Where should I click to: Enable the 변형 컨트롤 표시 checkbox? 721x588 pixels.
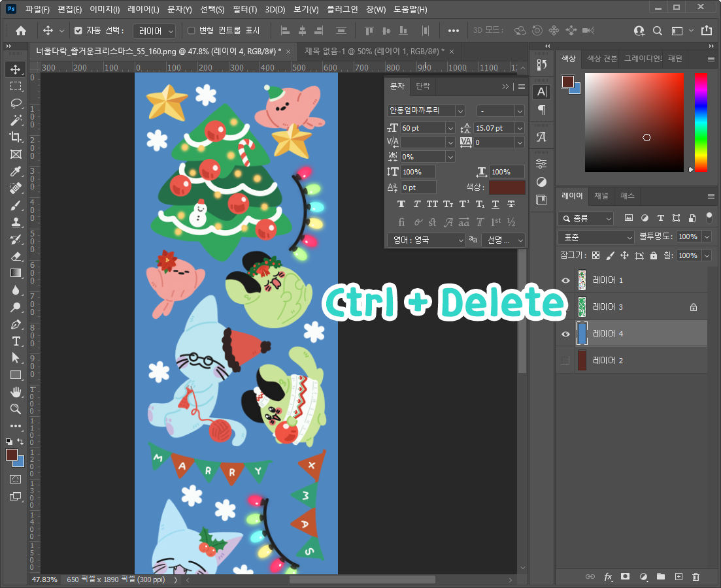(190, 30)
